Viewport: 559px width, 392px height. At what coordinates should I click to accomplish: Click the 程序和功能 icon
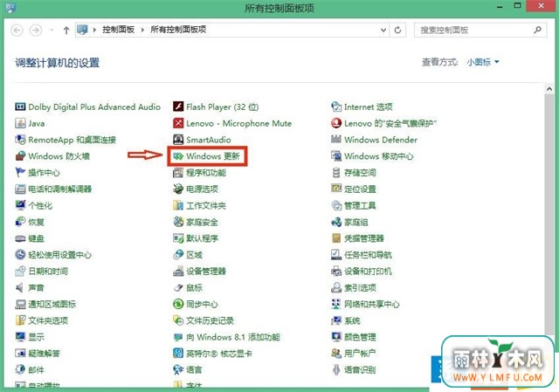(x=178, y=173)
